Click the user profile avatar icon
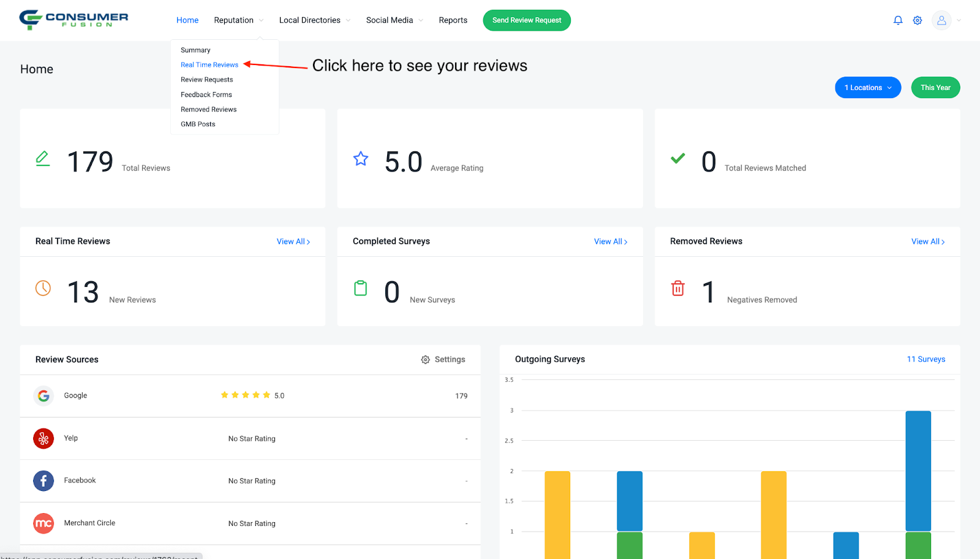 941,20
